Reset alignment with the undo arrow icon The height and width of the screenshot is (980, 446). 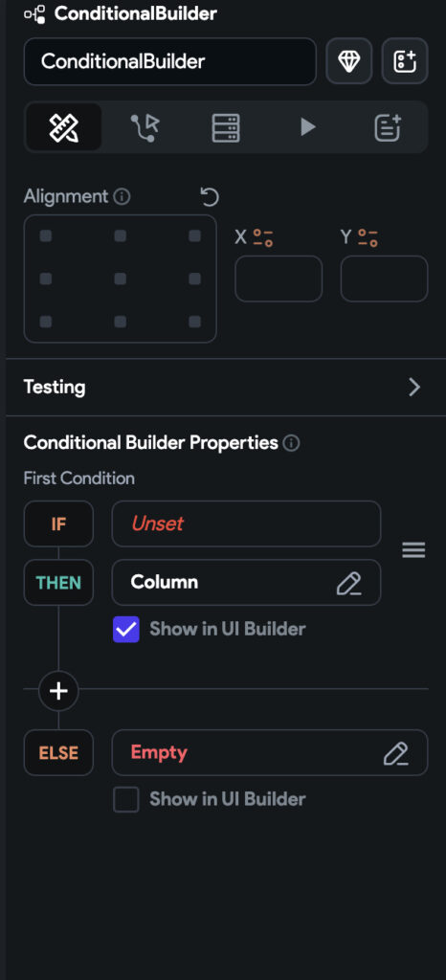point(210,197)
